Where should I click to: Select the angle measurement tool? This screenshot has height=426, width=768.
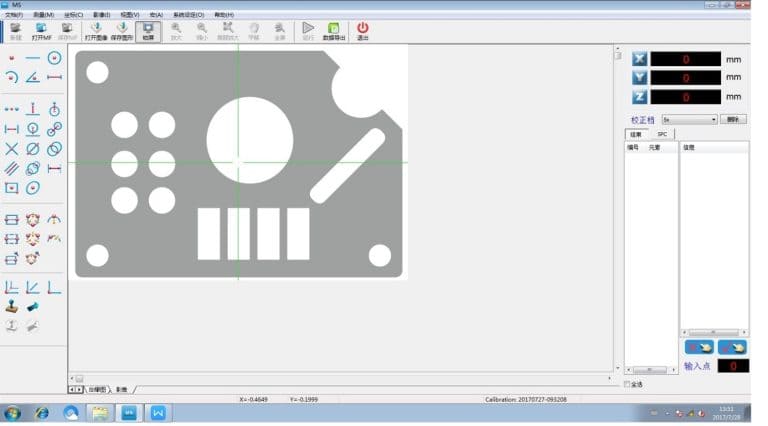click(33, 77)
